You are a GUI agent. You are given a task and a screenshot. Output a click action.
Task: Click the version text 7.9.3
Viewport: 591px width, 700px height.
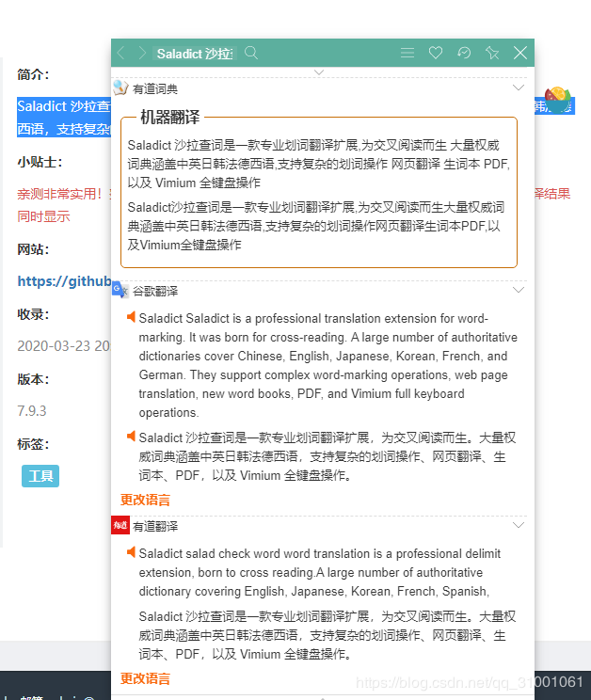32,411
